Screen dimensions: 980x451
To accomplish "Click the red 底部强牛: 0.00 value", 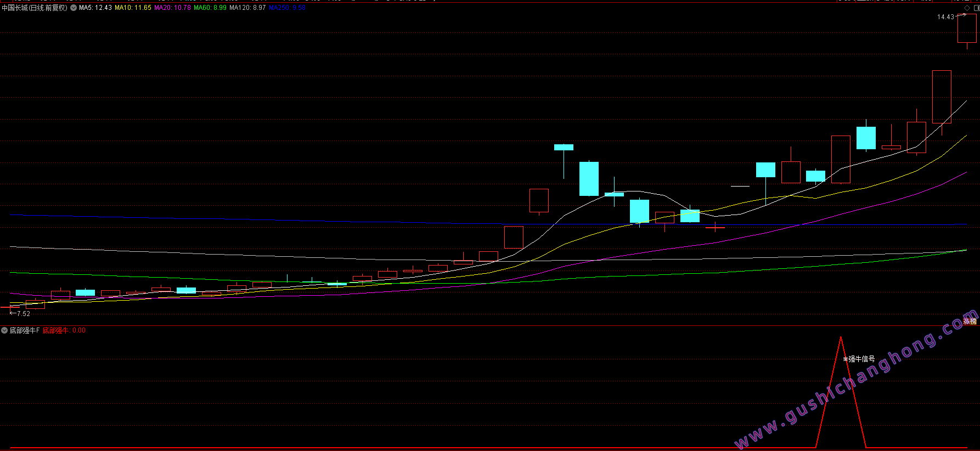I will (x=64, y=330).
